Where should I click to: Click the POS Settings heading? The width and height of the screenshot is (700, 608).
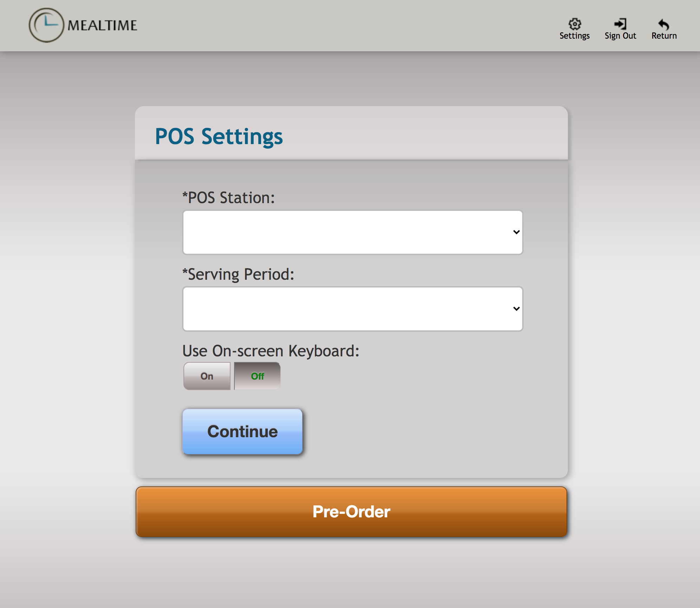point(219,136)
